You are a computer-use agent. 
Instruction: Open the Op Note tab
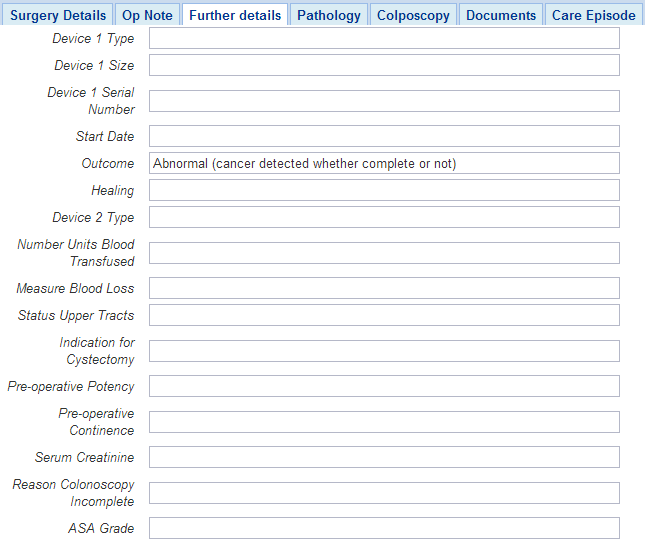click(147, 15)
